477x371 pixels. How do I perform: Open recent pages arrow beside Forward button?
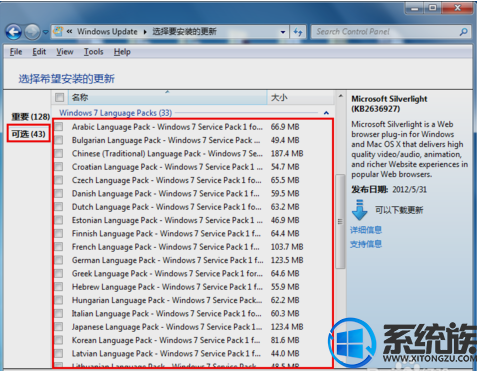coord(46,32)
